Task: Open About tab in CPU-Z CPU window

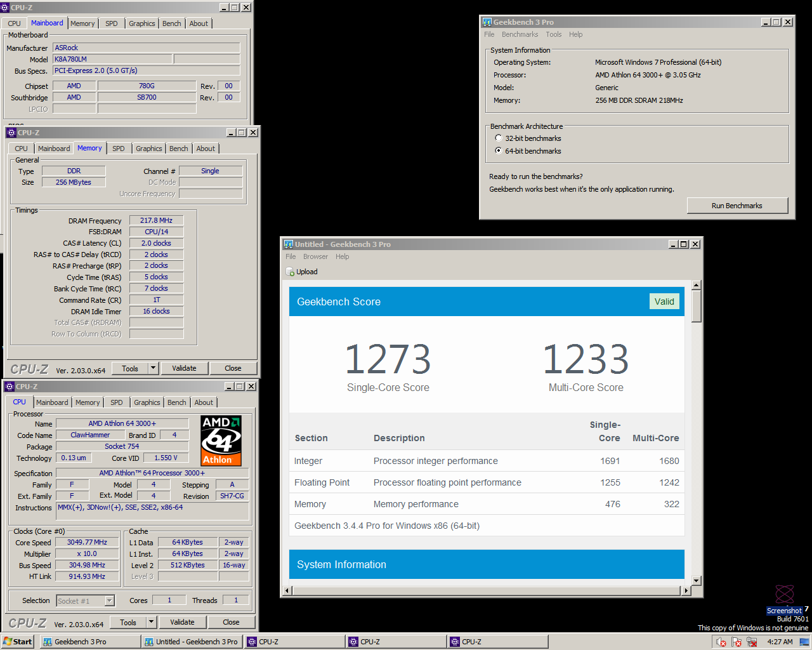Action: click(x=204, y=402)
